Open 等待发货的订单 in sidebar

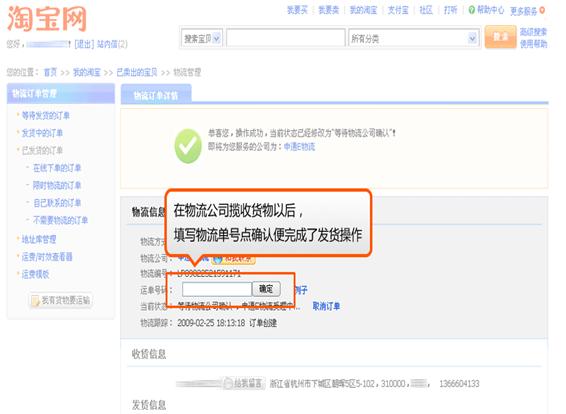pyautogui.click(x=45, y=116)
